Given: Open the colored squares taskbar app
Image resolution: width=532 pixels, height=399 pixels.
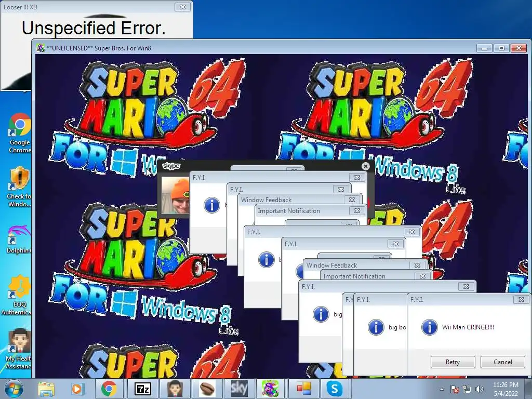Looking at the screenshot, I should tap(303, 389).
